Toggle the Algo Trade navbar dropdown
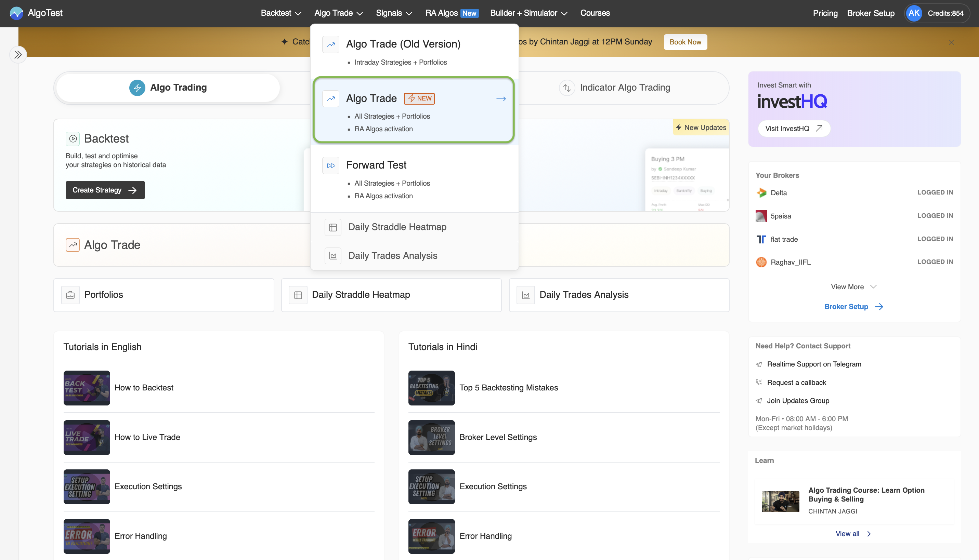This screenshot has height=560, width=979. coord(339,13)
